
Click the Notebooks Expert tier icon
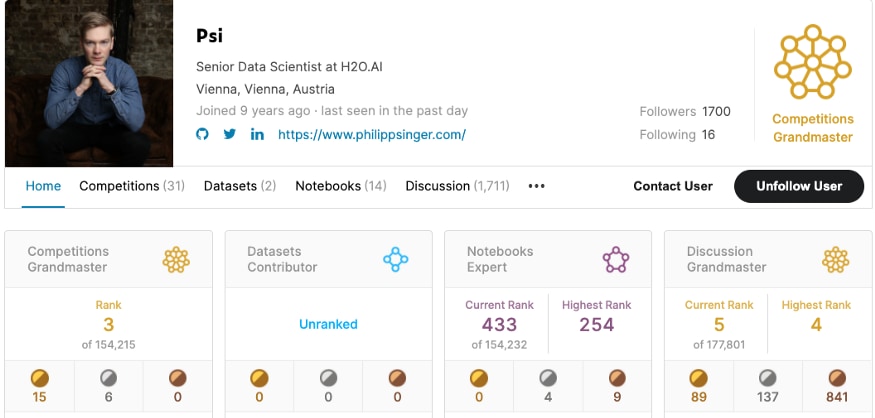coord(616,260)
